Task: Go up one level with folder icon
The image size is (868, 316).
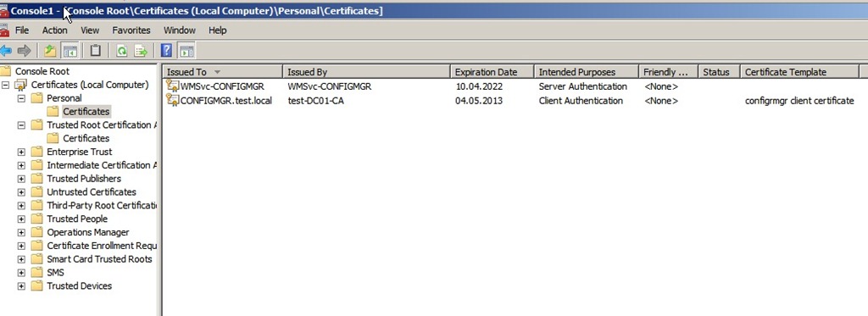Action: tap(50, 51)
